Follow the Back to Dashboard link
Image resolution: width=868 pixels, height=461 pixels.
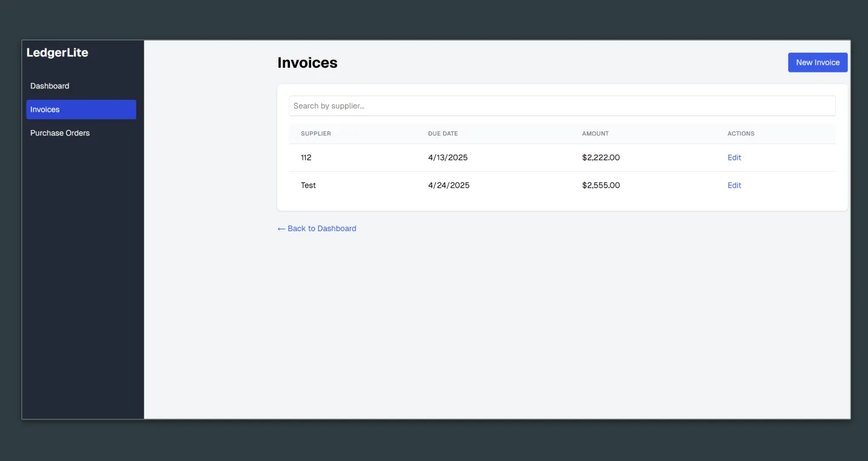tap(317, 229)
